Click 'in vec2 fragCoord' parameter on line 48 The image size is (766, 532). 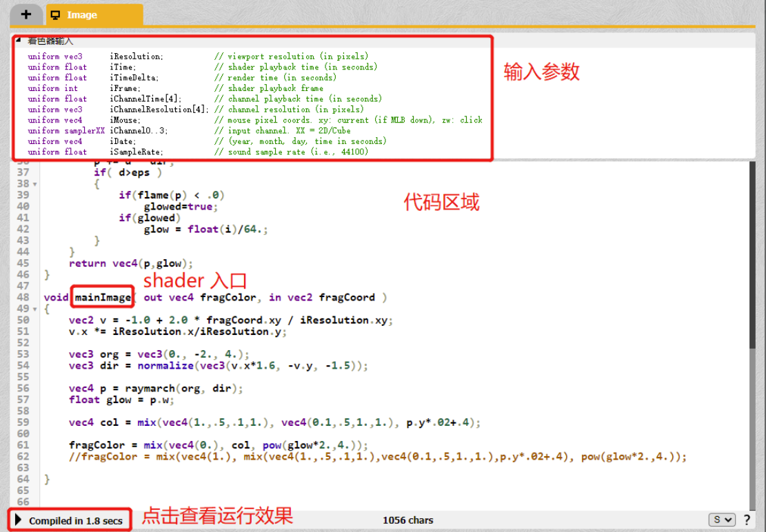coord(322,297)
